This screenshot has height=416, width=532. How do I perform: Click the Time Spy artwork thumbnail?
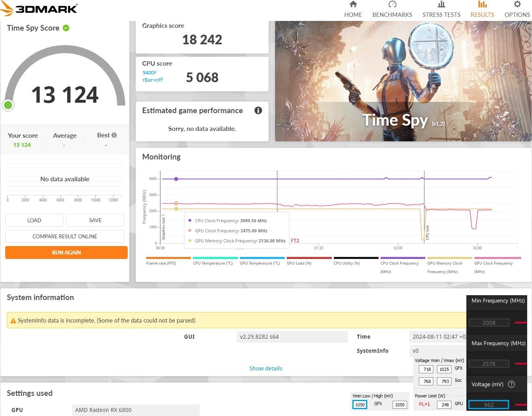[x=403, y=81]
